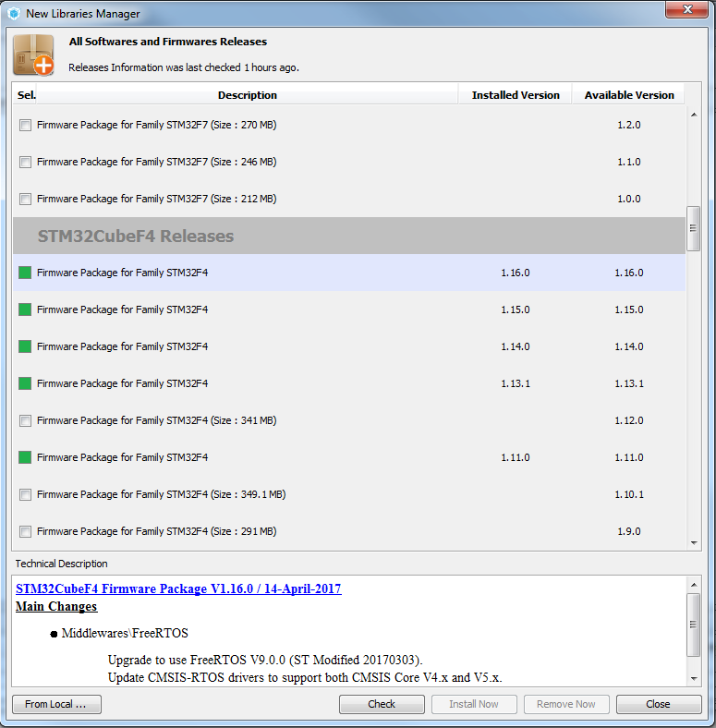The height and width of the screenshot is (728, 716).
Task: Click the New Libraries Manager title cube icon
Action: coord(14,14)
